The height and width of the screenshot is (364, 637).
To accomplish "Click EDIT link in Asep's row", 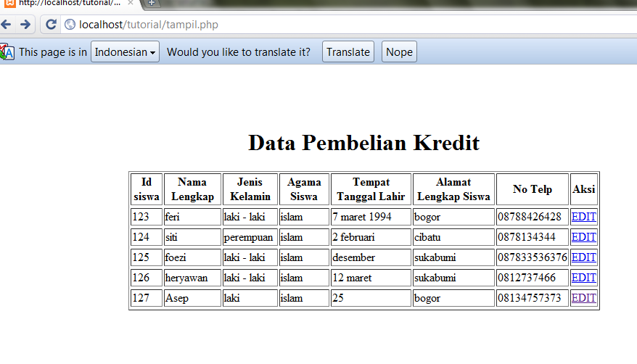I will [x=584, y=298].
